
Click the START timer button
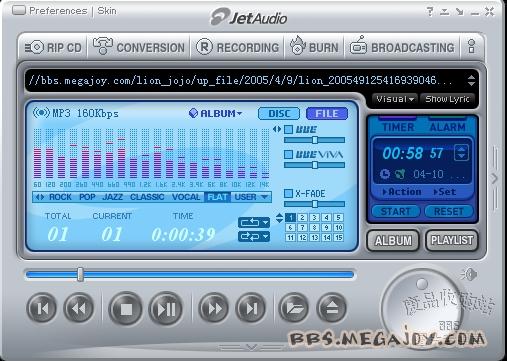click(x=396, y=212)
